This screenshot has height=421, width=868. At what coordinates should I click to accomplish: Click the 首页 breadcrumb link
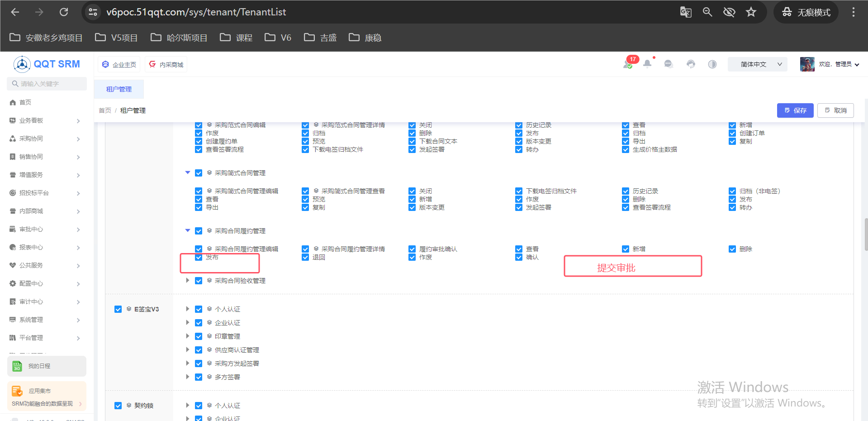pyautogui.click(x=105, y=110)
